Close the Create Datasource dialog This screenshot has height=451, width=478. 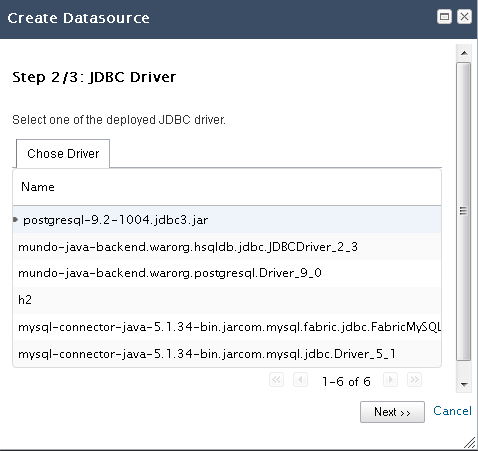pos(464,17)
